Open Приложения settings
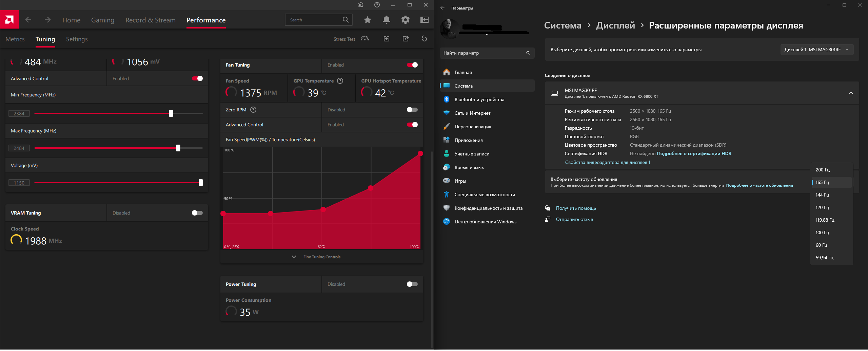The image size is (868, 351). 487,140
